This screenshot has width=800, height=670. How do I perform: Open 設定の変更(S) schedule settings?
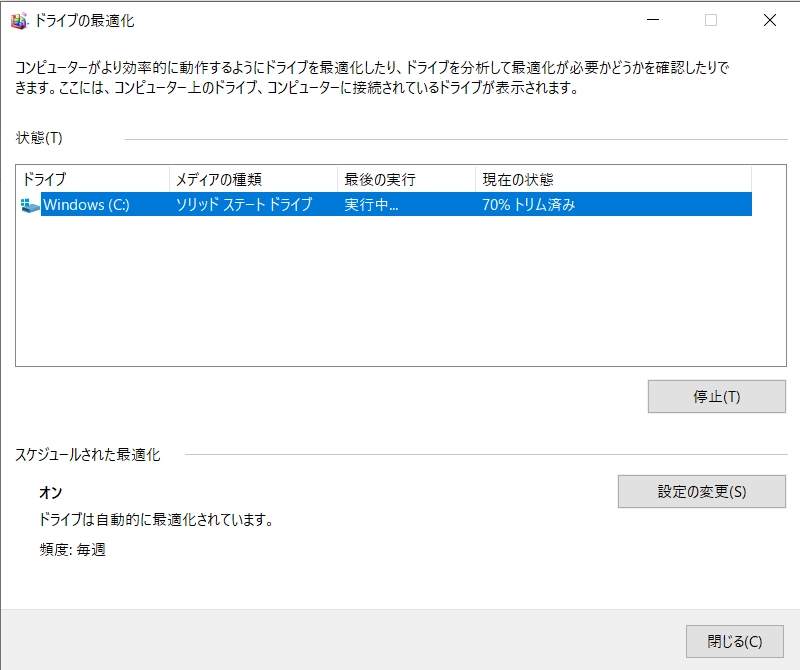(702, 492)
